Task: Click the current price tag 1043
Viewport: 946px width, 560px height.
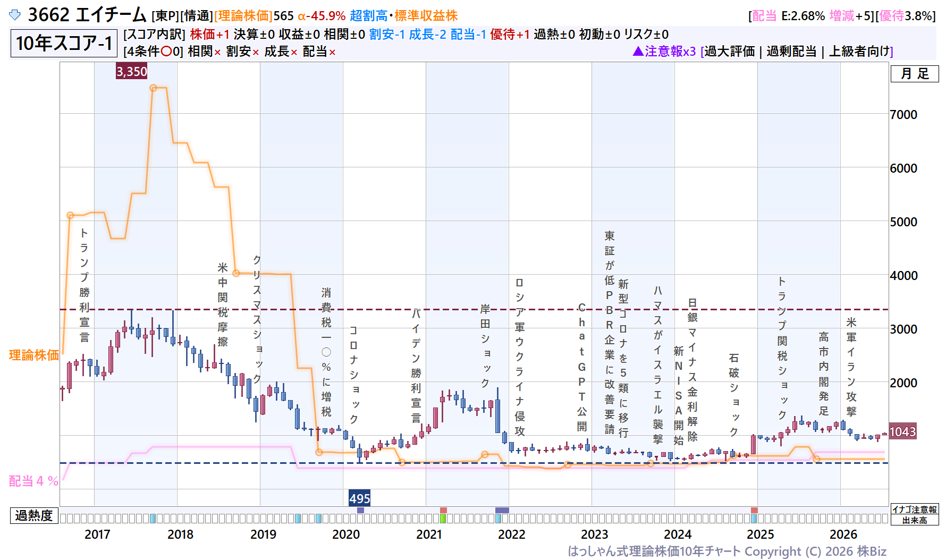Action: pos(902,431)
